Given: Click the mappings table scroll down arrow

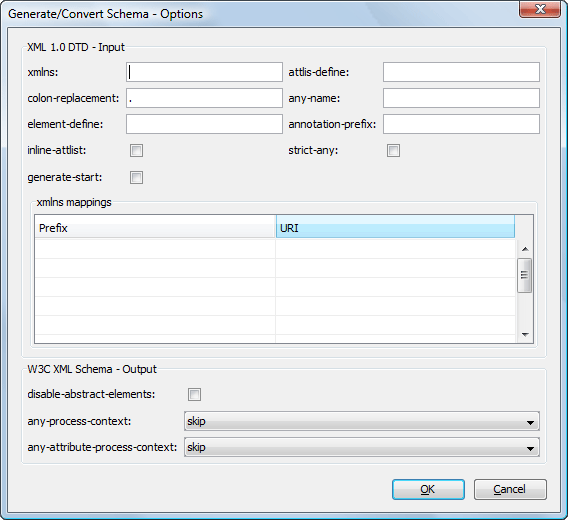Looking at the screenshot, I should click(525, 334).
